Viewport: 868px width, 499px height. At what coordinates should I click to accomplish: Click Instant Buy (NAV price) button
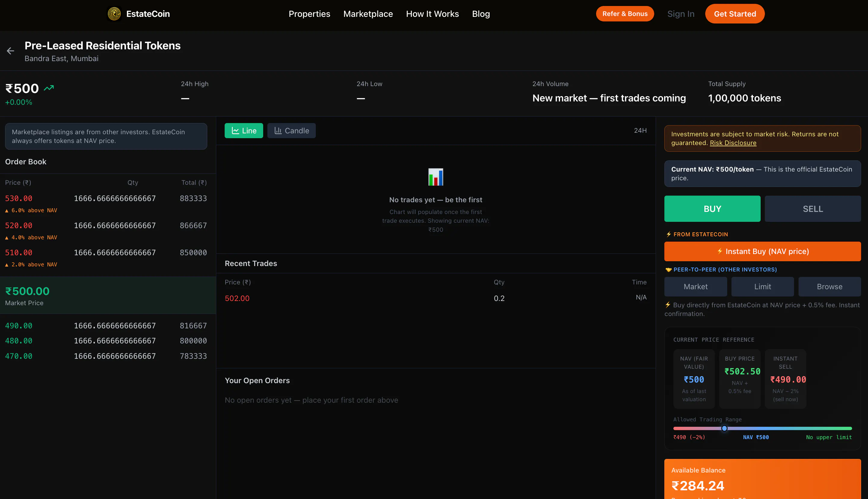coord(762,251)
